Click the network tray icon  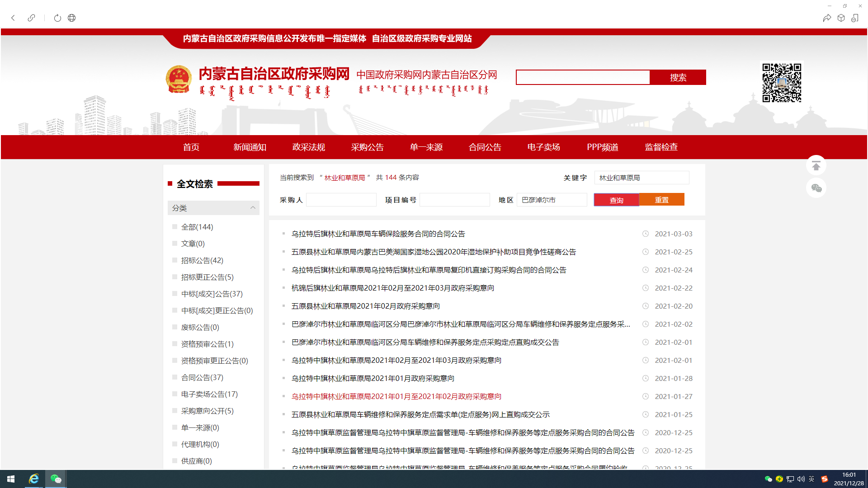(x=790, y=479)
